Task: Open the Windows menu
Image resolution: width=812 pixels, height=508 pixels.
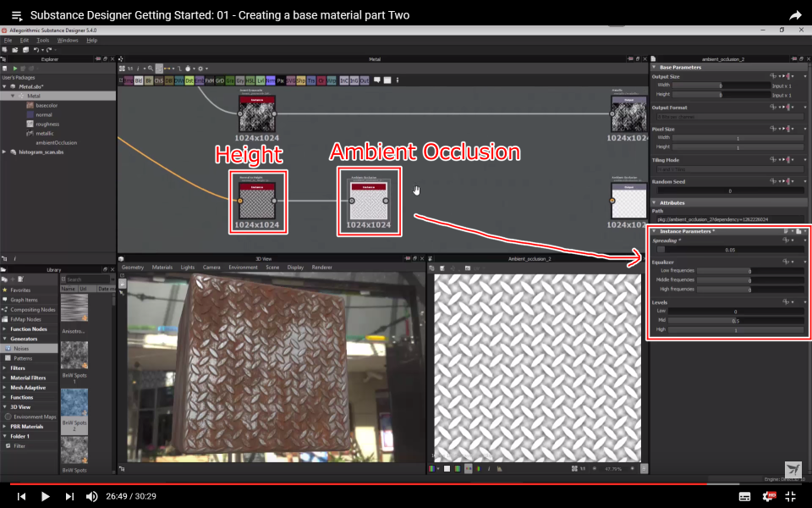Action: coord(68,40)
